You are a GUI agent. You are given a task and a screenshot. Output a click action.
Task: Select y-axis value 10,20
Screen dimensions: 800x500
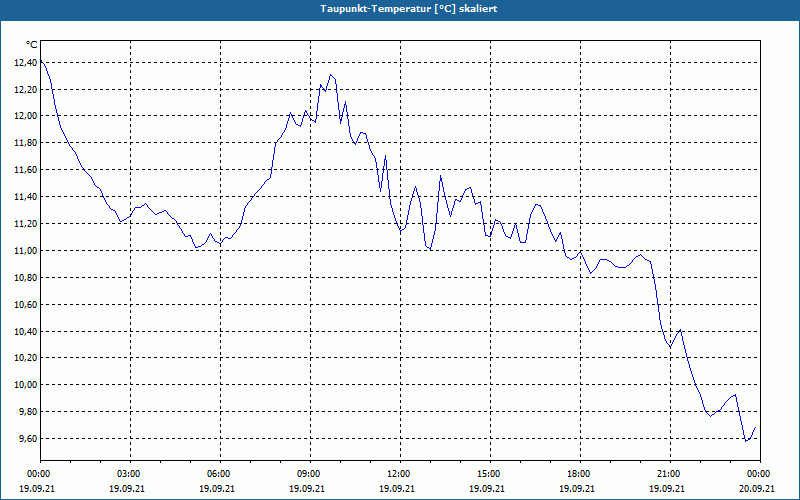[x=26, y=358]
